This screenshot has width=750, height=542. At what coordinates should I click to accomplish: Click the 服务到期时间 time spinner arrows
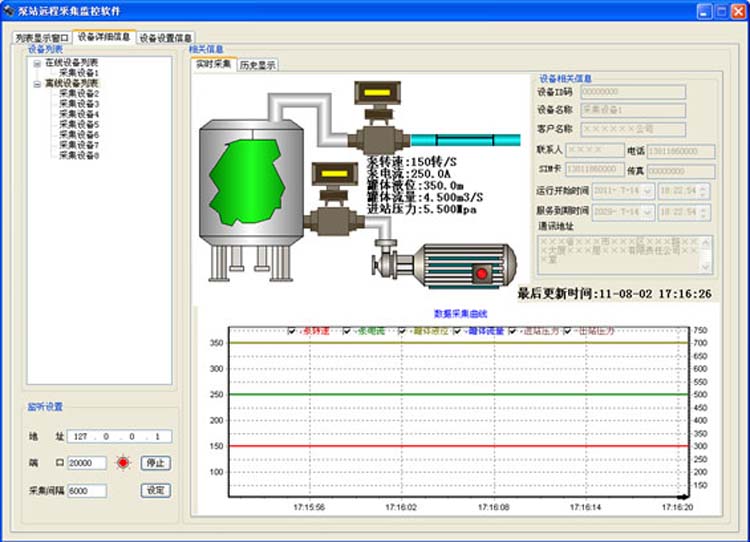703,212
